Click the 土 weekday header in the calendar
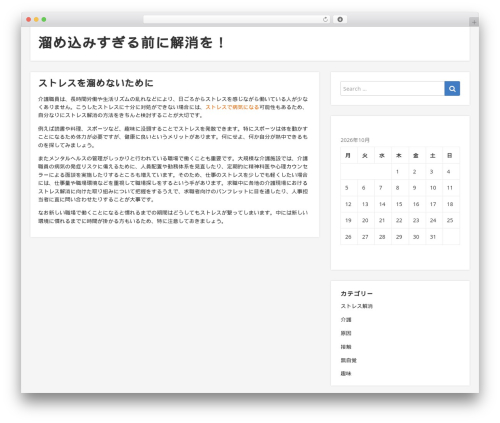 [x=433, y=155]
